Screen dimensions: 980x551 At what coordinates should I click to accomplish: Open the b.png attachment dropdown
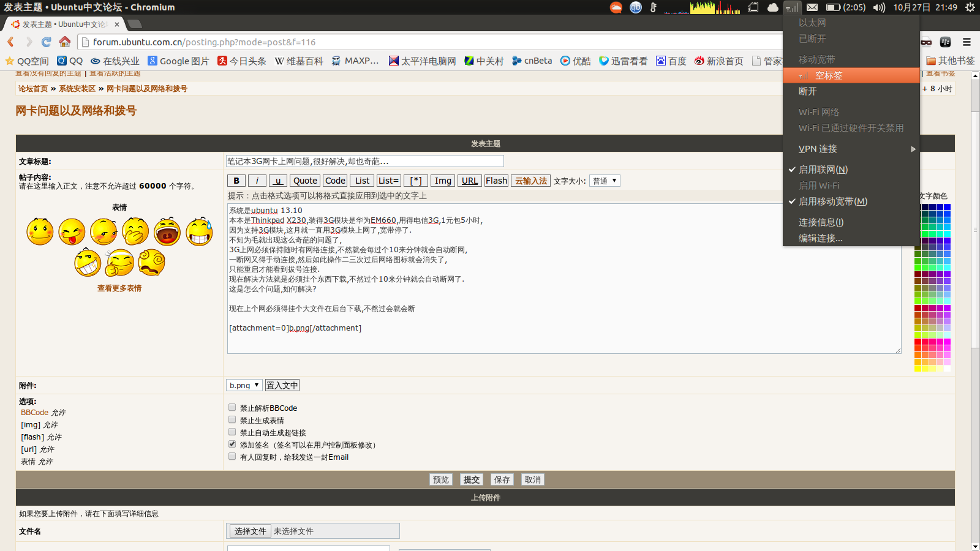244,385
